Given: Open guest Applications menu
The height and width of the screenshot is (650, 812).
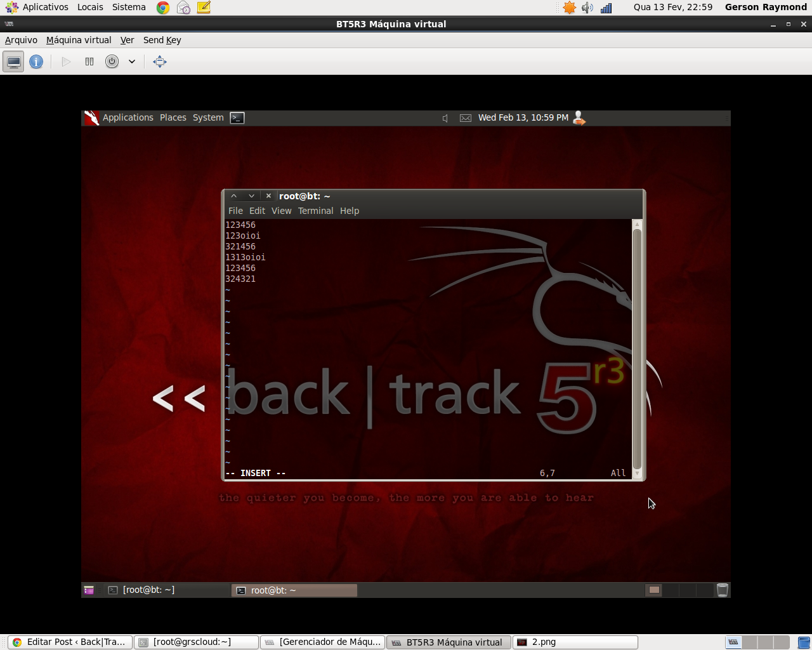Looking at the screenshot, I should [128, 117].
